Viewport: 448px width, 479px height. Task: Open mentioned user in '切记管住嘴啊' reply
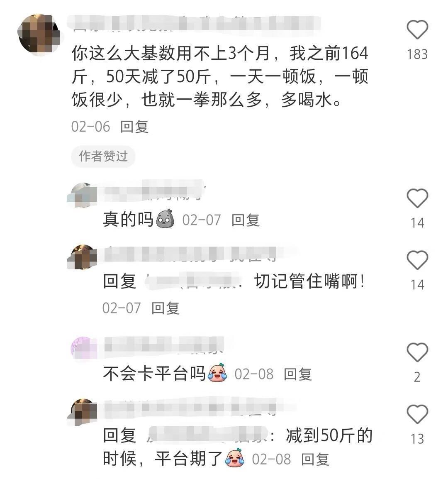193,281
